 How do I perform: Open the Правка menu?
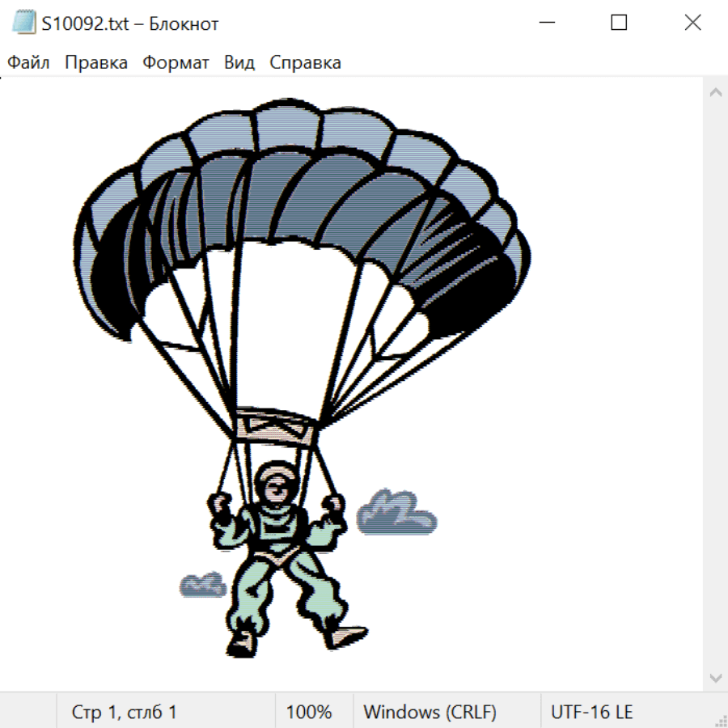(x=96, y=63)
